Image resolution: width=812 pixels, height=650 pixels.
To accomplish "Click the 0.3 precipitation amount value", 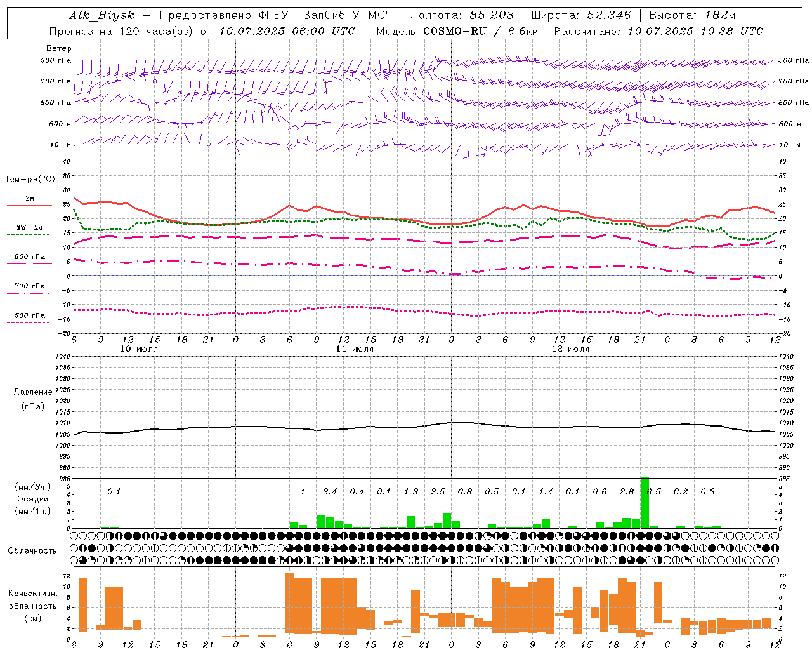I will (x=707, y=491).
